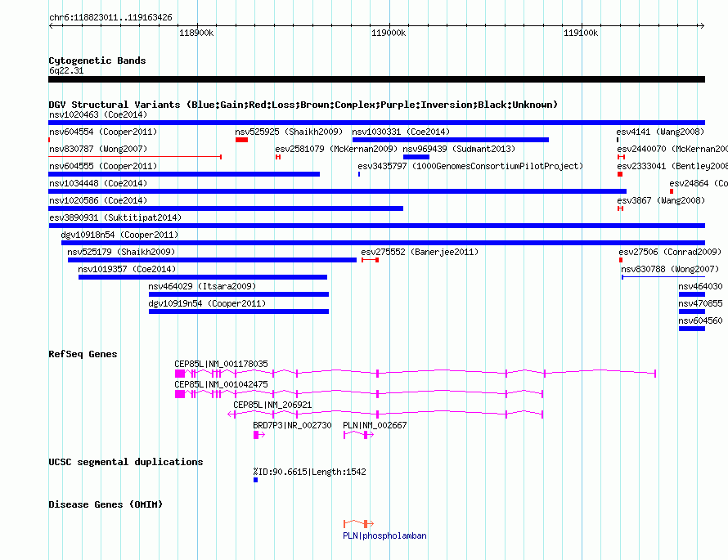Click the nsv1030331 (Coe2014) gain bar
Viewport: 728px width, 560px height.
click(451, 140)
